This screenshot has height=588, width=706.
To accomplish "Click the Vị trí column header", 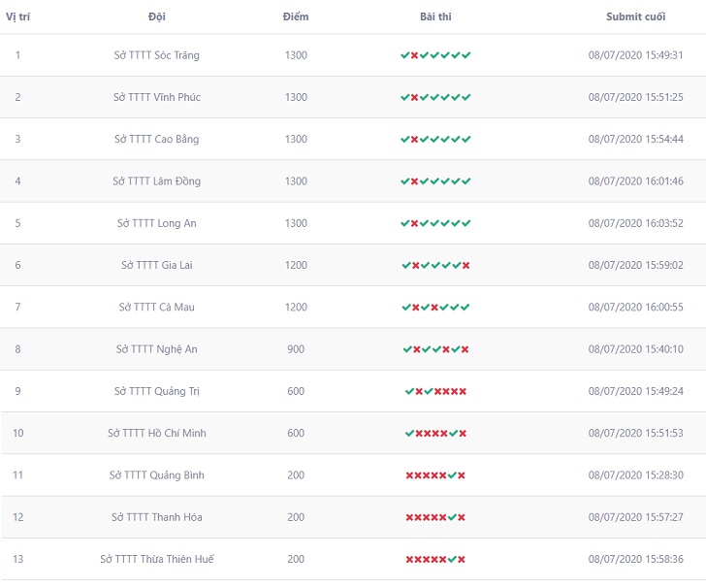I will [x=17, y=16].
